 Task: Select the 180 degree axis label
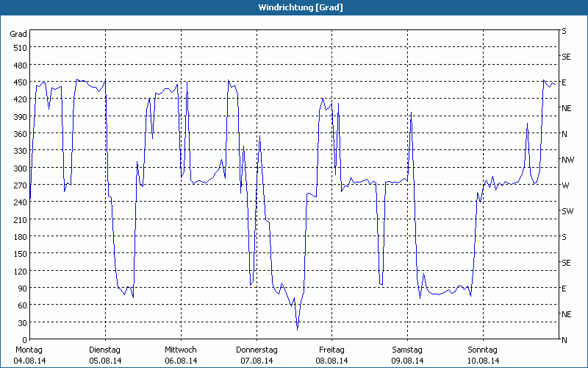20,237
